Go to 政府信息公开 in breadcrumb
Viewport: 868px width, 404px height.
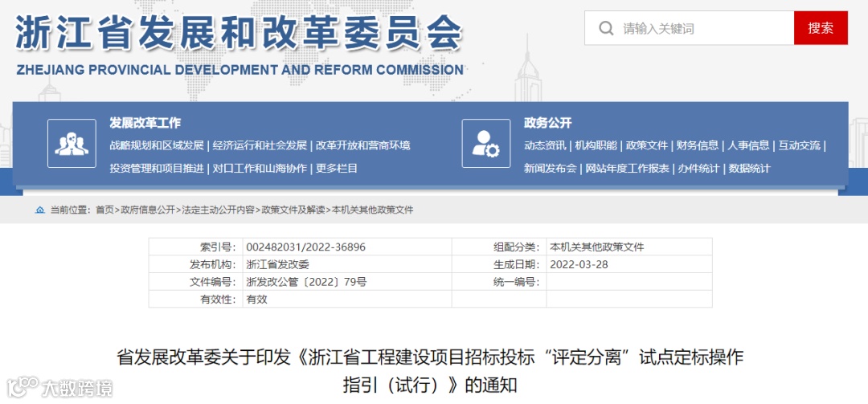pos(148,210)
